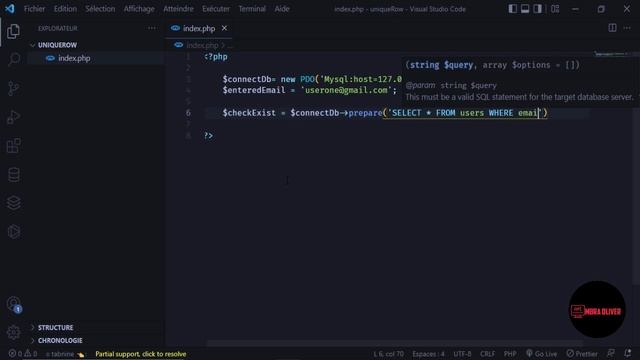Start Go Live server

pos(541,354)
